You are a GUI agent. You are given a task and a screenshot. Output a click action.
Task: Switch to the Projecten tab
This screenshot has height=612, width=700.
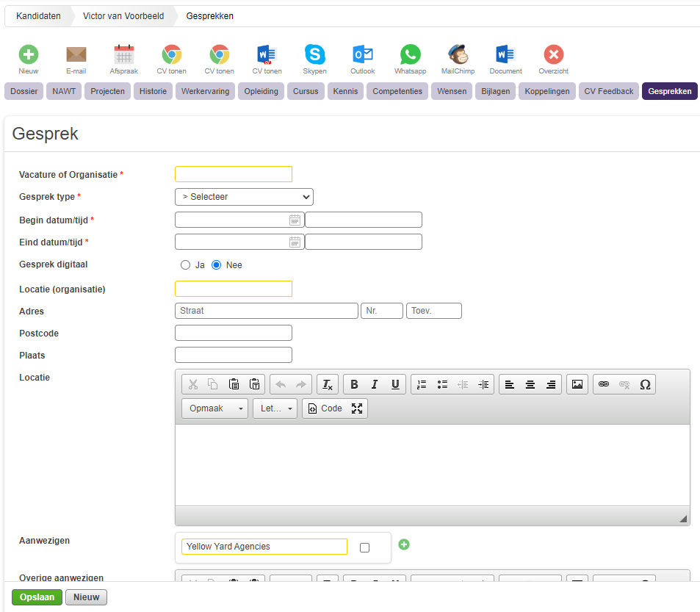107,91
